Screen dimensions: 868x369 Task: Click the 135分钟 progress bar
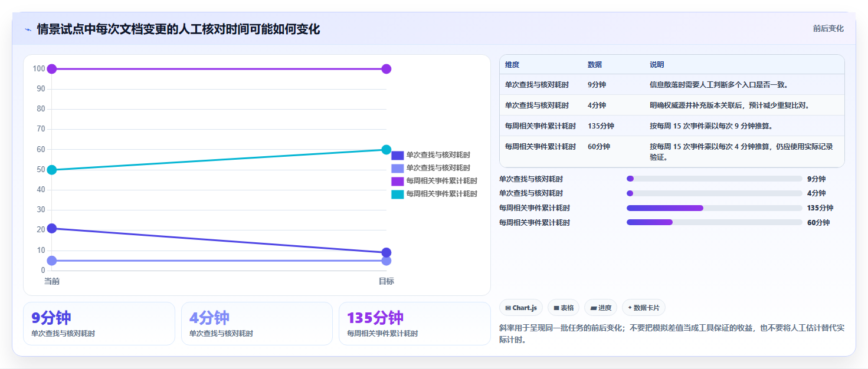714,208
